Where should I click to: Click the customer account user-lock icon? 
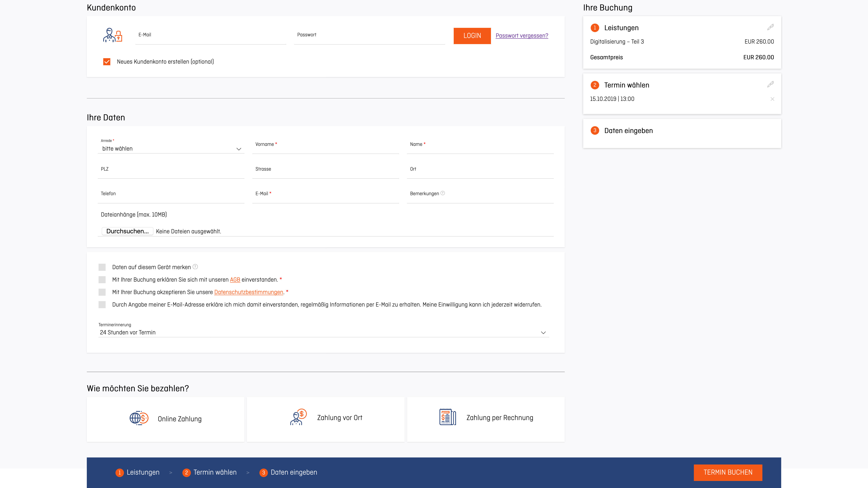[112, 35]
